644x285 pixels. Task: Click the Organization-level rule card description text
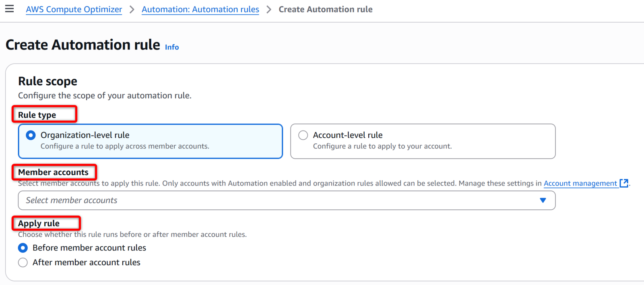(125, 146)
